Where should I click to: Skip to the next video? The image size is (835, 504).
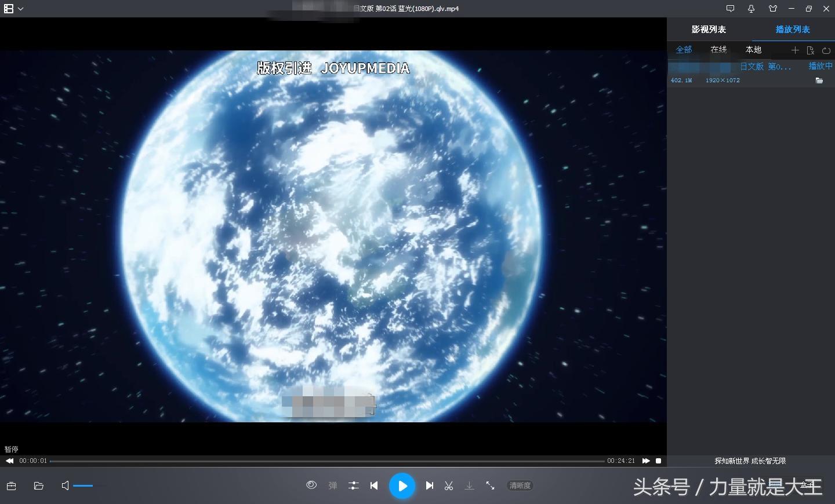(x=429, y=486)
